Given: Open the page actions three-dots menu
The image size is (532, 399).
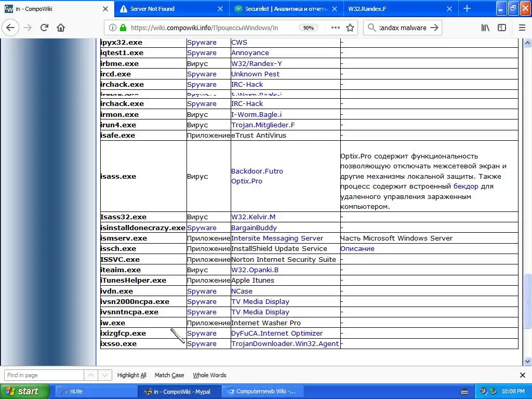Looking at the screenshot, I should click(x=335, y=28).
